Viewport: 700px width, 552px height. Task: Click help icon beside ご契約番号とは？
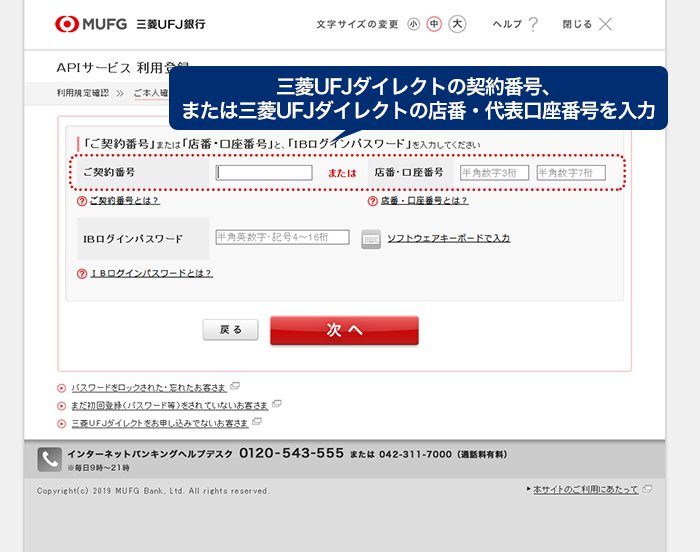(82, 201)
